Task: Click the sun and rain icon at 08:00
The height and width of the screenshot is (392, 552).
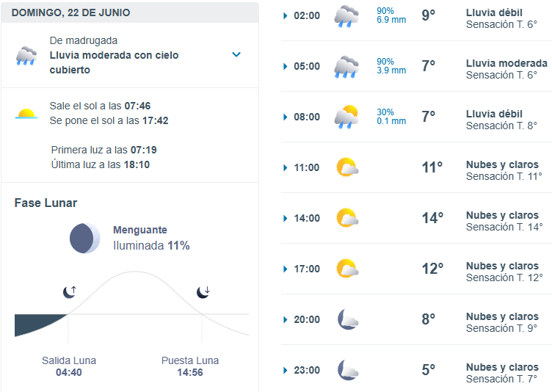Action: (346, 117)
